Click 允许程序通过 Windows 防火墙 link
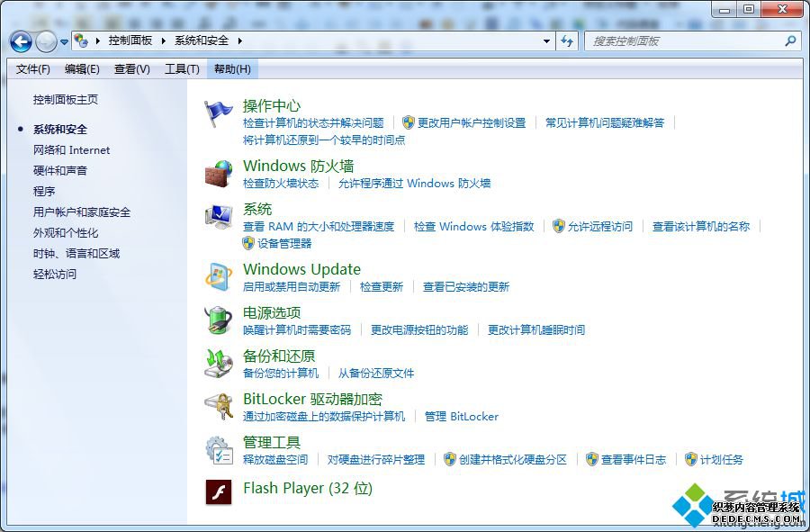The height and width of the screenshot is (532, 810). click(x=414, y=184)
